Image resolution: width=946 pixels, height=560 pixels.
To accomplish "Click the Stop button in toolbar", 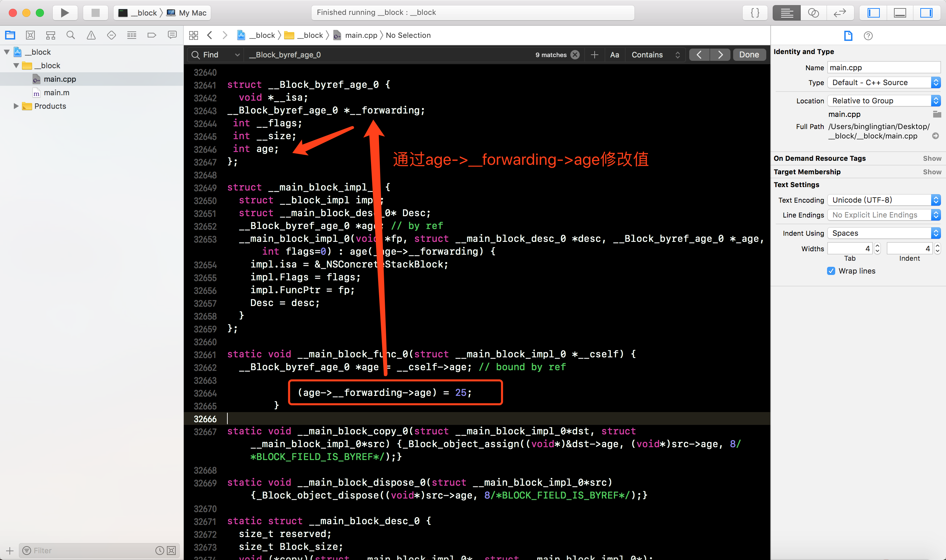I will pyautogui.click(x=96, y=13).
